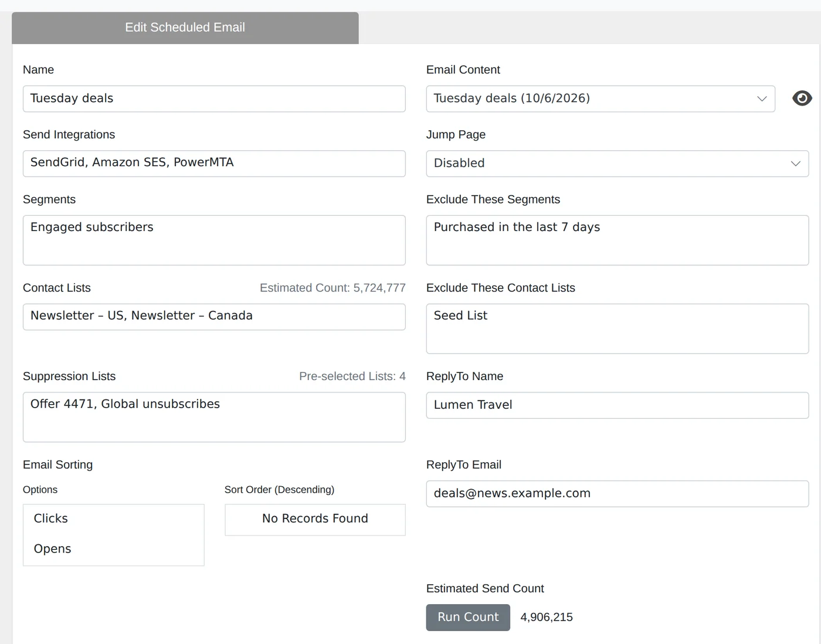Click the Sort Order (Descending) label
Screen dimensions: 821x644
coord(279,490)
